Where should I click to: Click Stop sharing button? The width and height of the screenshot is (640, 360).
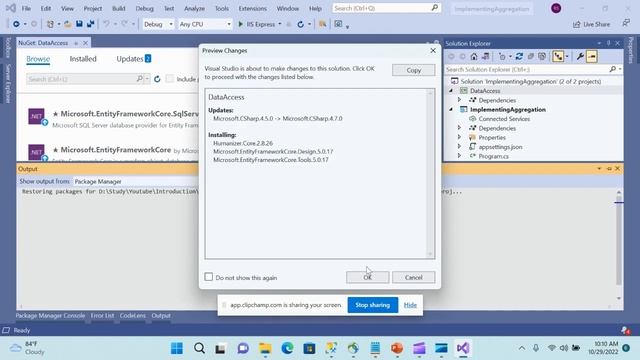[x=372, y=305]
